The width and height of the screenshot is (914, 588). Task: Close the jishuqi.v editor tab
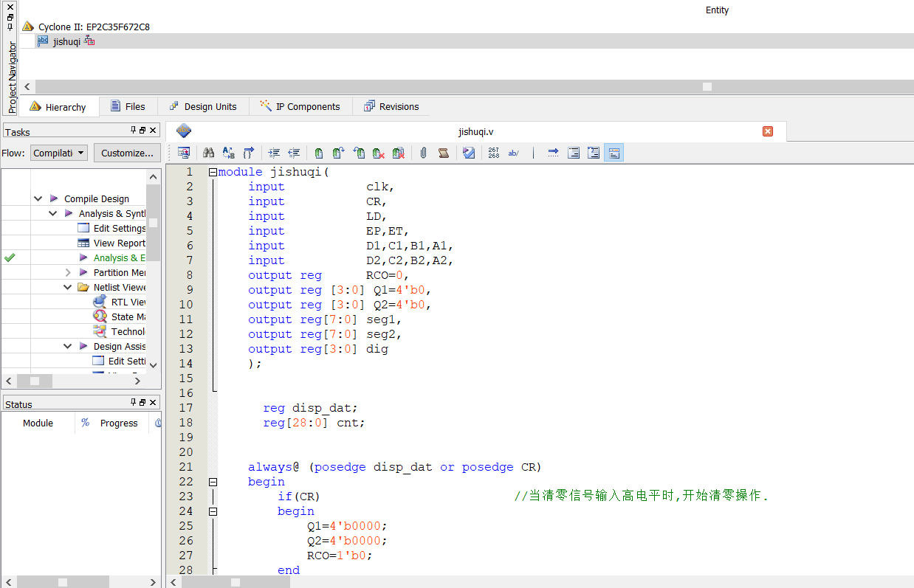[768, 131]
